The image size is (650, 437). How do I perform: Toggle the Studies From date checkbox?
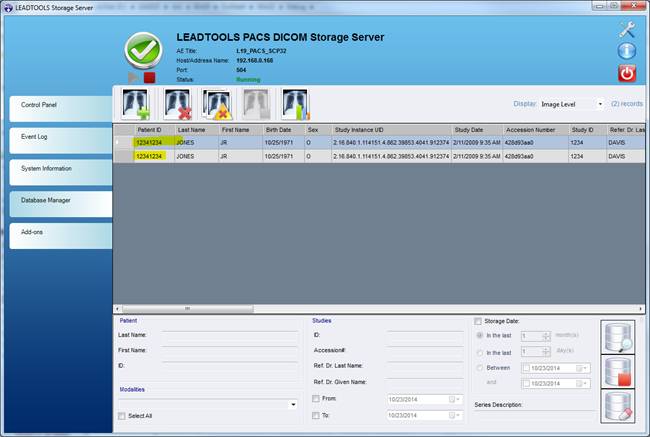(x=316, y=398)
